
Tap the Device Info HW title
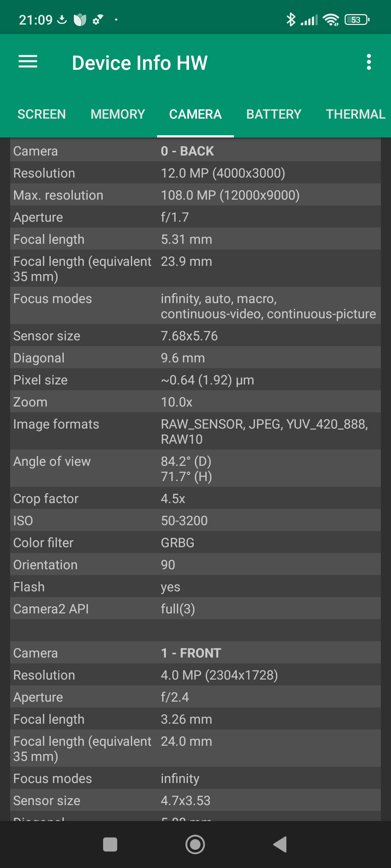click(140, 63)
